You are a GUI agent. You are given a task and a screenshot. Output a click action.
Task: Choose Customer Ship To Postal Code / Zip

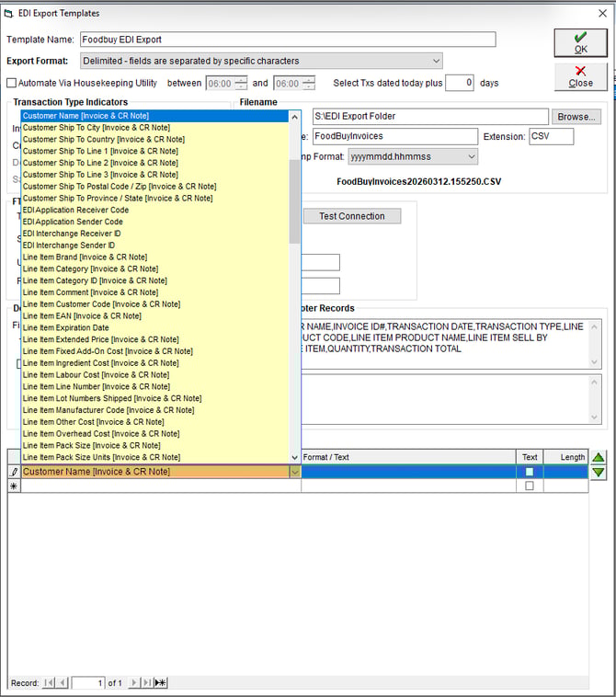[154, 187]
